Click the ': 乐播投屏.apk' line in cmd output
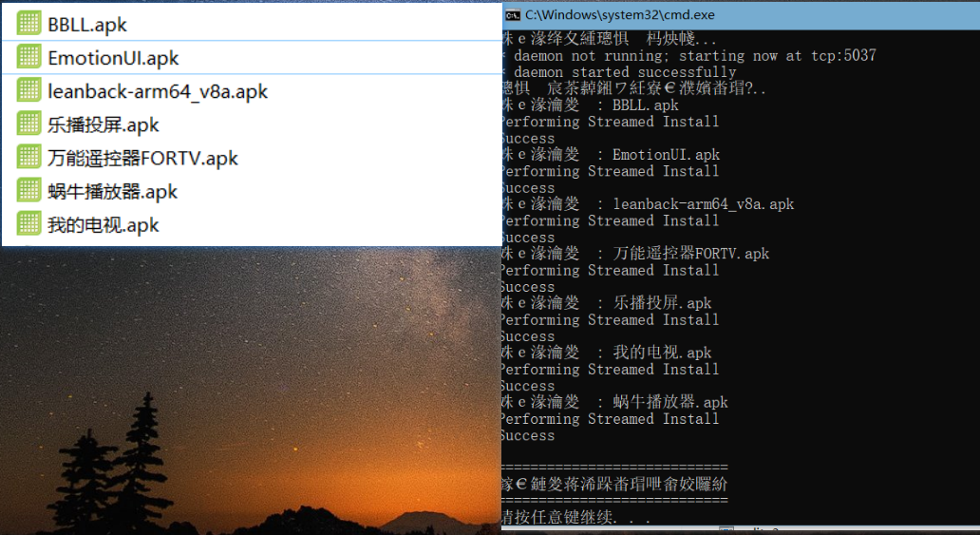 pos(606,303)
